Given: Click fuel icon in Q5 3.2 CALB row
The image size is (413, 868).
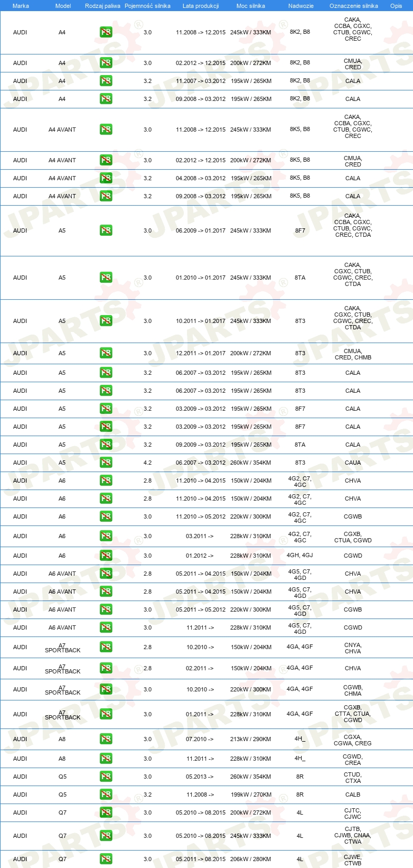Looking at the screenshot, I should click(106, 795).
